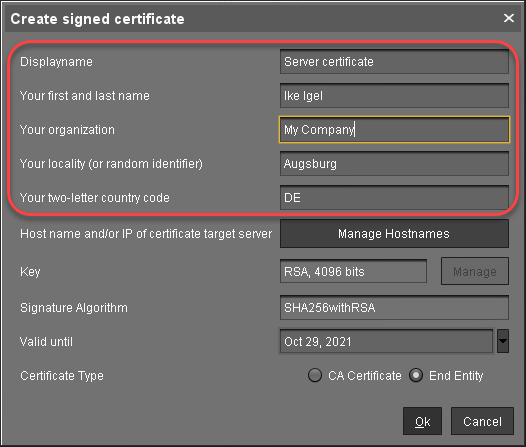
Task: Click the Manage button next to Key
Action: pyautogui.click(x=475, y=271)
